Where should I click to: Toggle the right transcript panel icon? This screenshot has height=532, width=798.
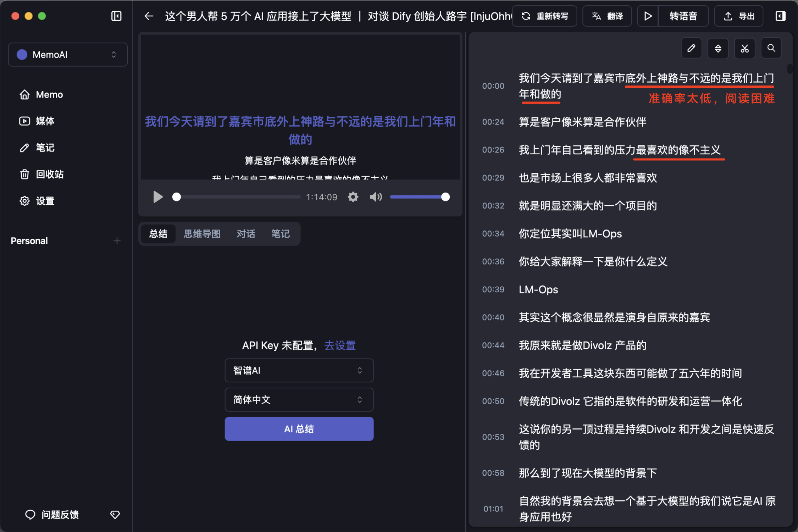[x=780, y=16]
